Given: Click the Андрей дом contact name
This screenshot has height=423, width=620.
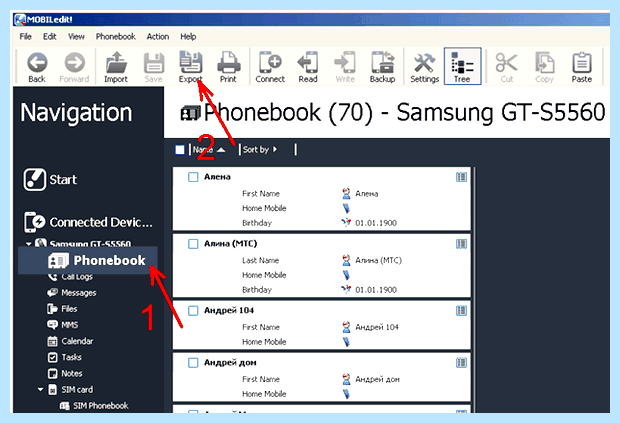Looking at the screenshot, I should pyautogui.click(x=230, y=363).
